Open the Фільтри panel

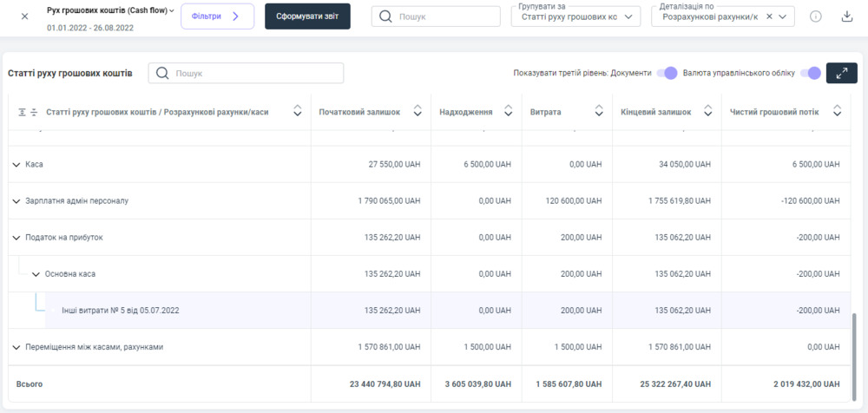217,16
